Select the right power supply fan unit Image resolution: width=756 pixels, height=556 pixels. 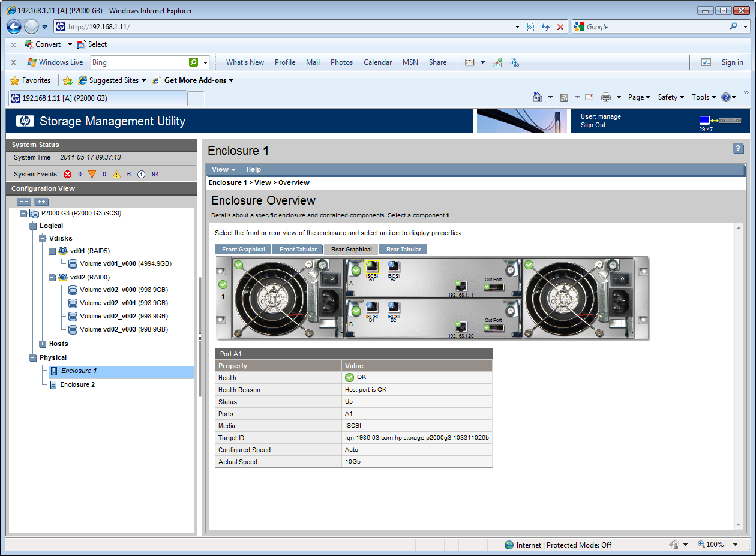(x=578, y=297)
